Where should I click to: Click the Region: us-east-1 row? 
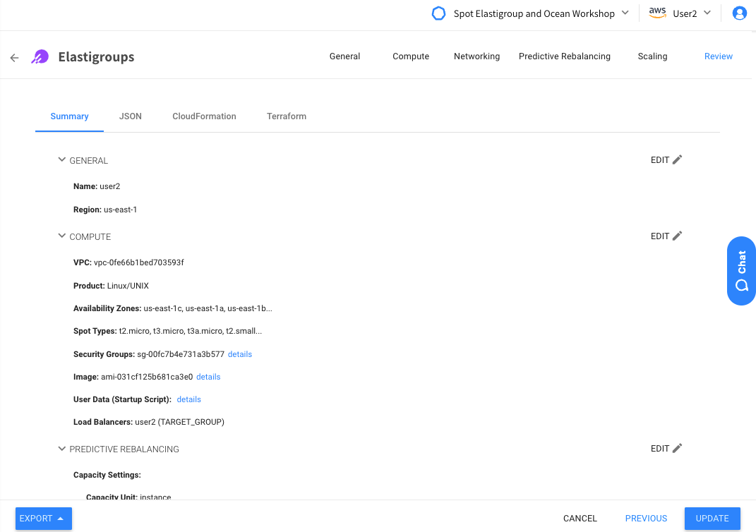tap(105, 210)
